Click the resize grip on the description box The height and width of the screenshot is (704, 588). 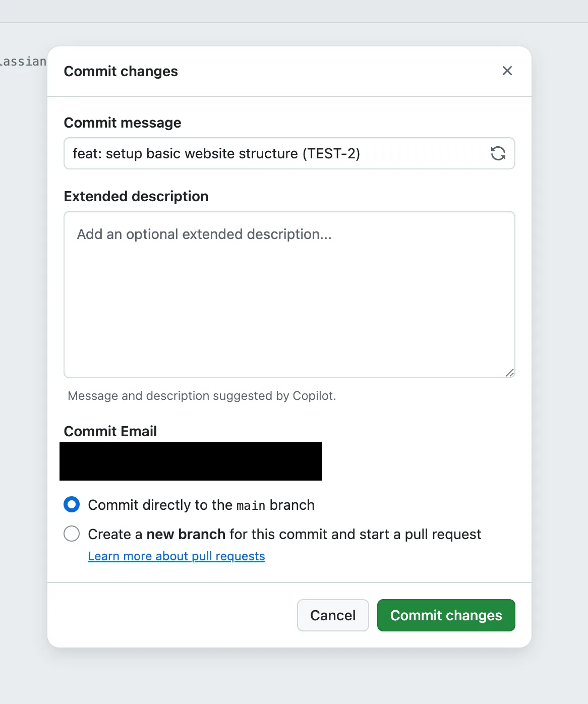point(510,373)
